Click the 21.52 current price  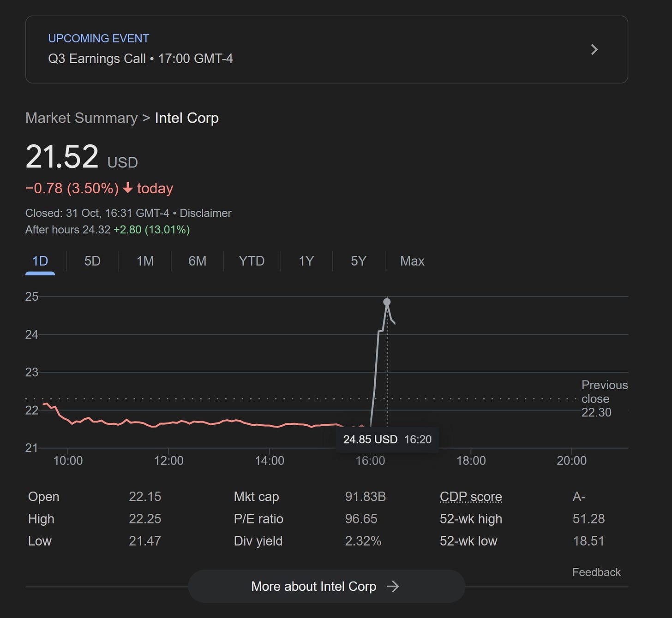coord(62,156)
